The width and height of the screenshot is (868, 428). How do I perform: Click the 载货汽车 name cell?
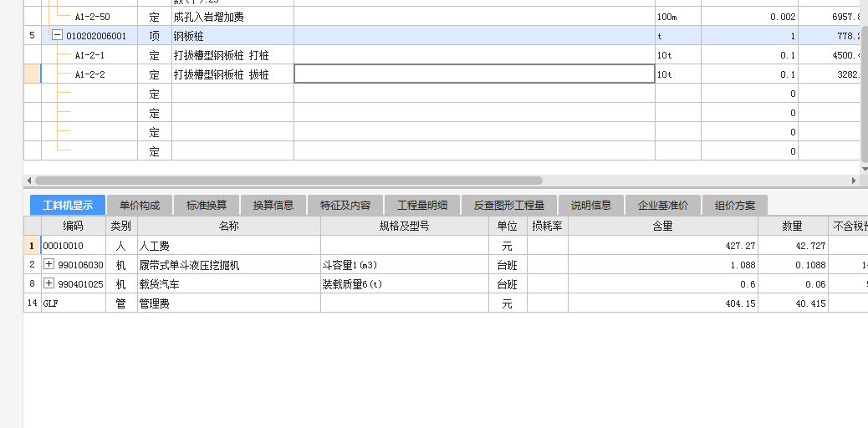click(x=228, y=284)
